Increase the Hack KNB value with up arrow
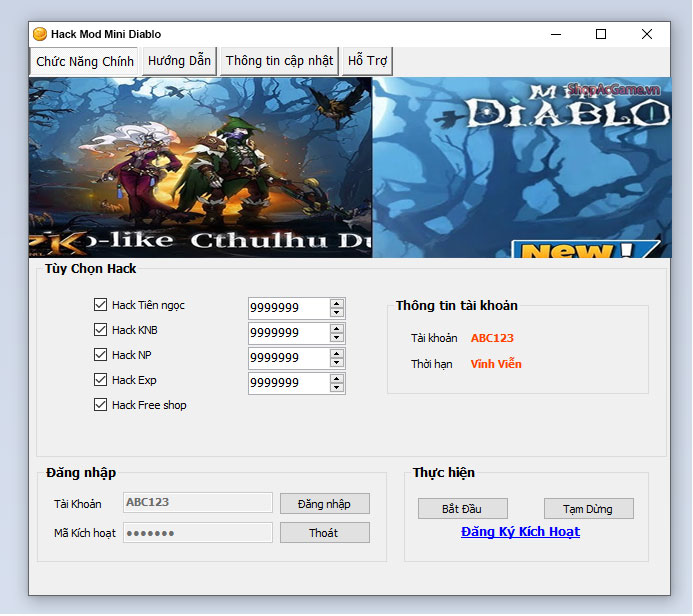The width and height of the screenshot is (693, 616). coord(337,328)
